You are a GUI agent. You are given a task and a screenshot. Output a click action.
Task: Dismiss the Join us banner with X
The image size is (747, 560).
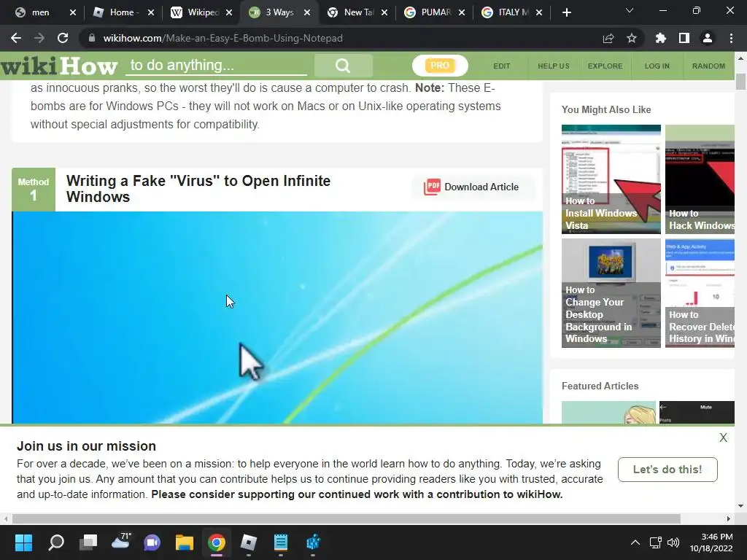pyautogui.click(x=723, y=437)
